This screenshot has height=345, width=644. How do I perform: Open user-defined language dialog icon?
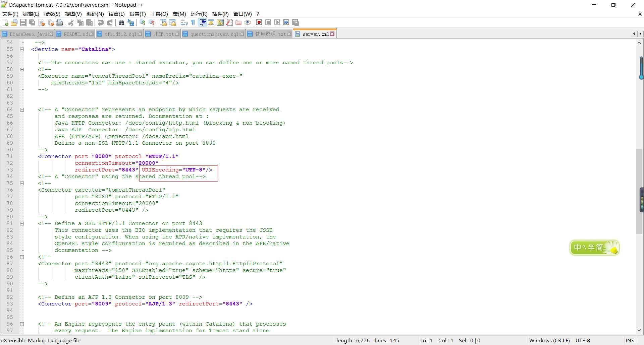211,22
